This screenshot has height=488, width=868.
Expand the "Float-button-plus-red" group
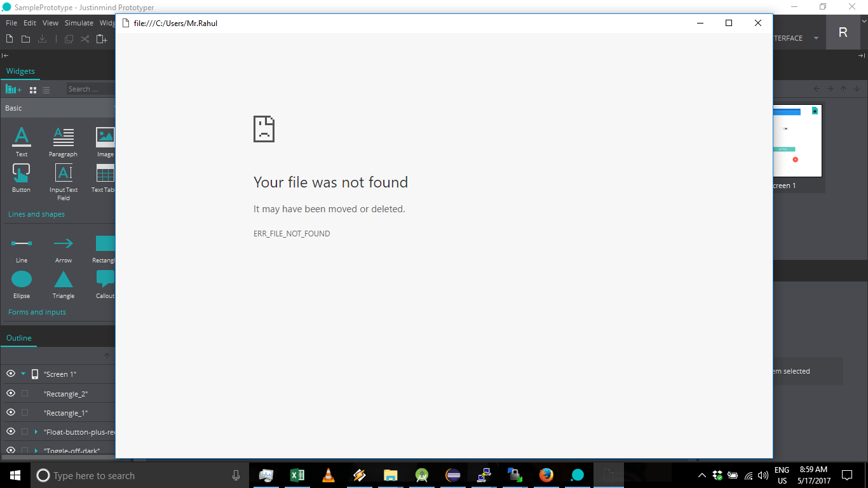click(x=36, y=432)
